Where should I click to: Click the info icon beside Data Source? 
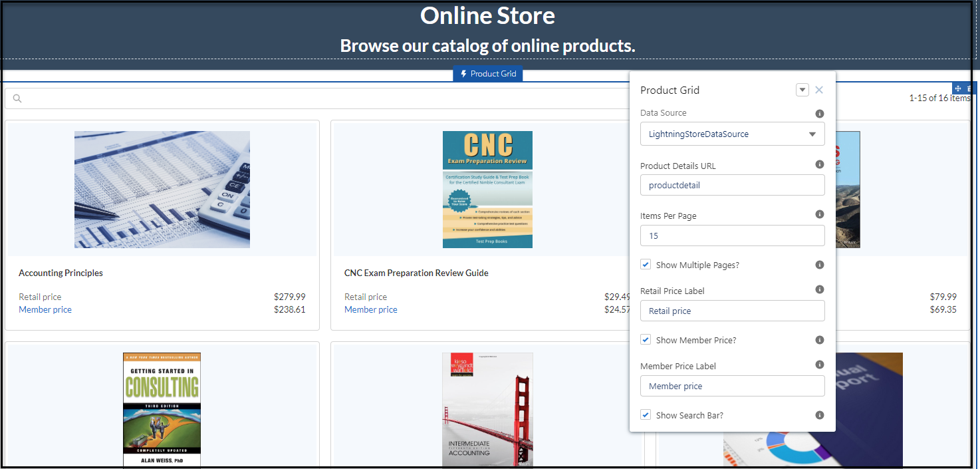(819, 114)
